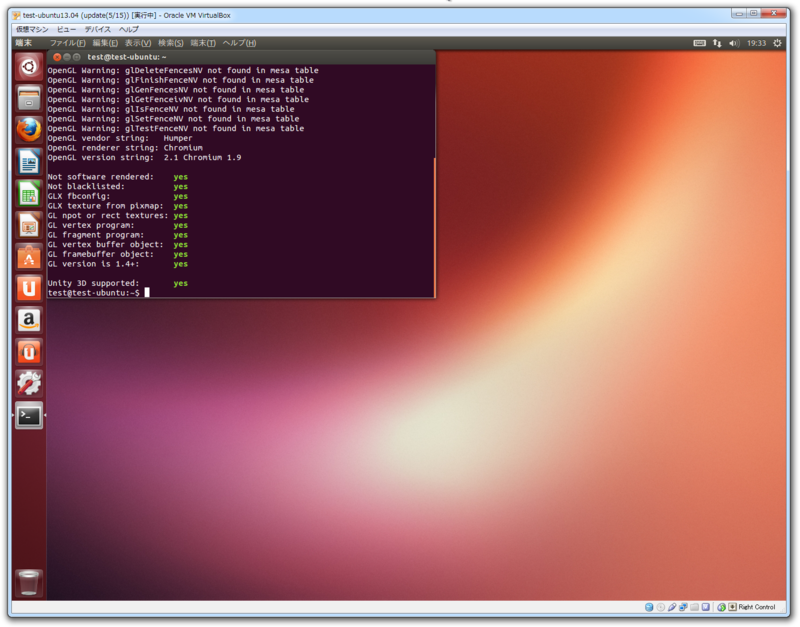Minimize the terminal window

(67, 57)
